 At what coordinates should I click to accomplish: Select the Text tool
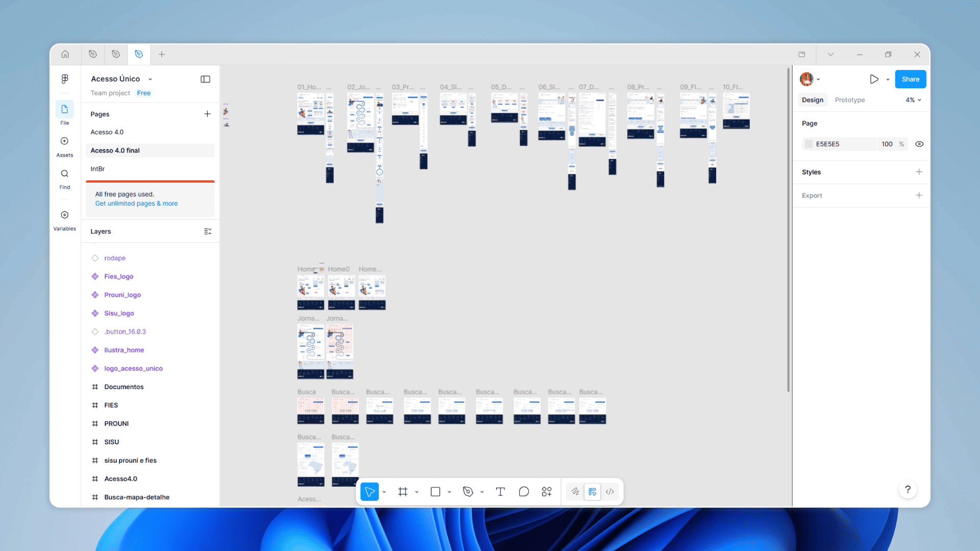pos(500,492)
